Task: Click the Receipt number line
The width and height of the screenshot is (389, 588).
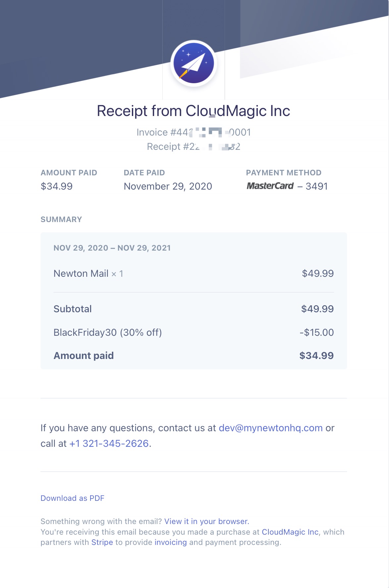Action: 194,147
